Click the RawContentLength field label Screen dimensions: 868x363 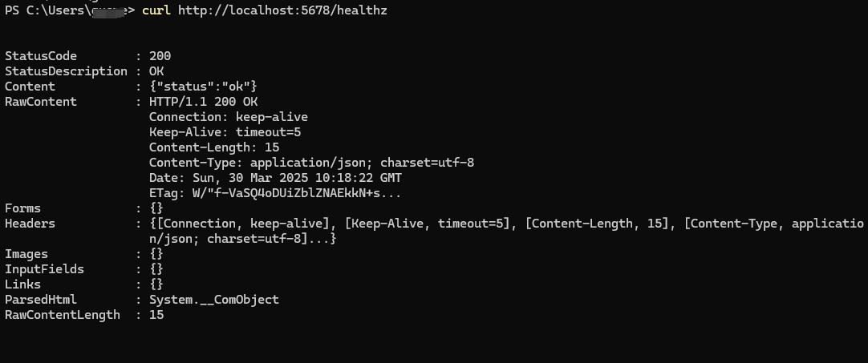coord(62,315)
